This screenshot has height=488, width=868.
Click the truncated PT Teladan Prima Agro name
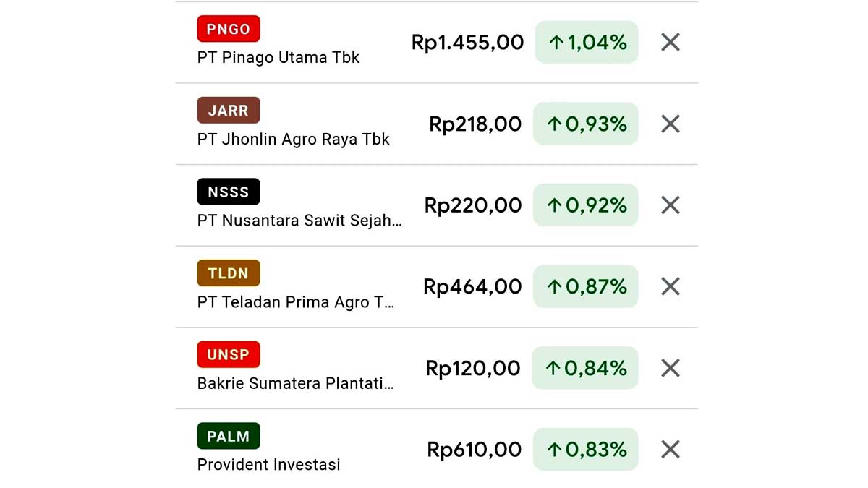pyautogui.click(x=295, y=302)
